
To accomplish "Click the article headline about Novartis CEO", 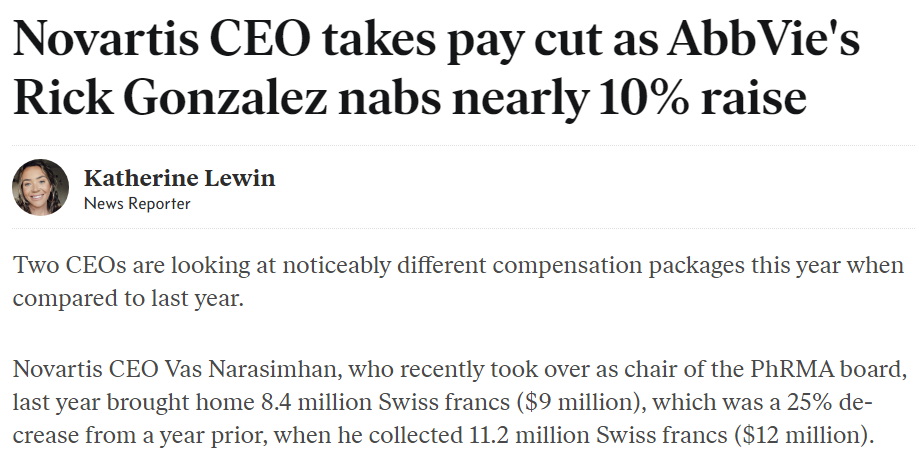I will coord(436,69).
